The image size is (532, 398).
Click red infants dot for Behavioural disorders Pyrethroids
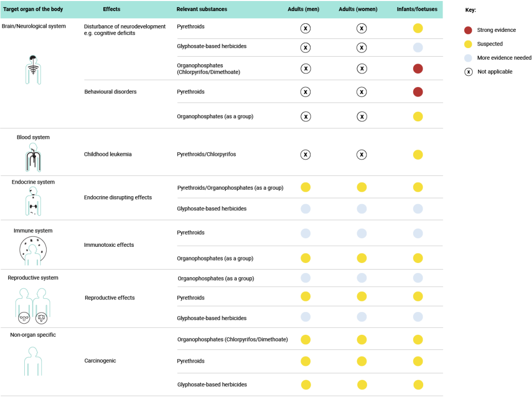pyautogui.click(x=418, y=92)
